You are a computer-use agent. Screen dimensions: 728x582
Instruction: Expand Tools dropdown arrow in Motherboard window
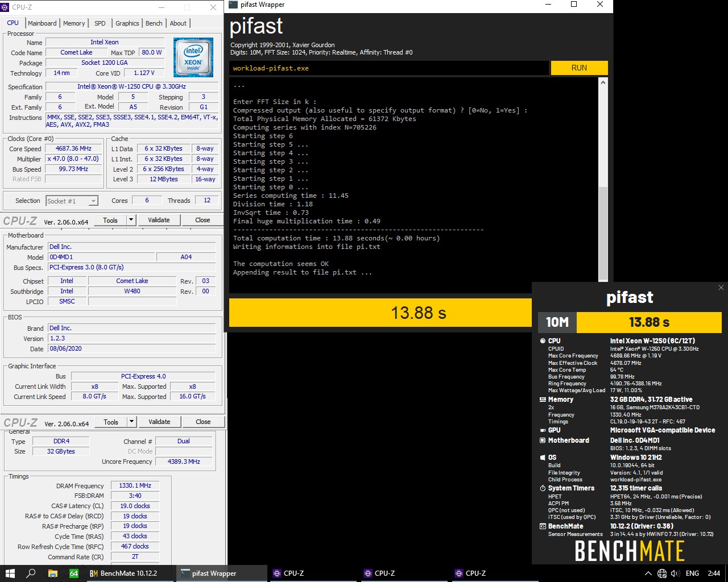131,422
